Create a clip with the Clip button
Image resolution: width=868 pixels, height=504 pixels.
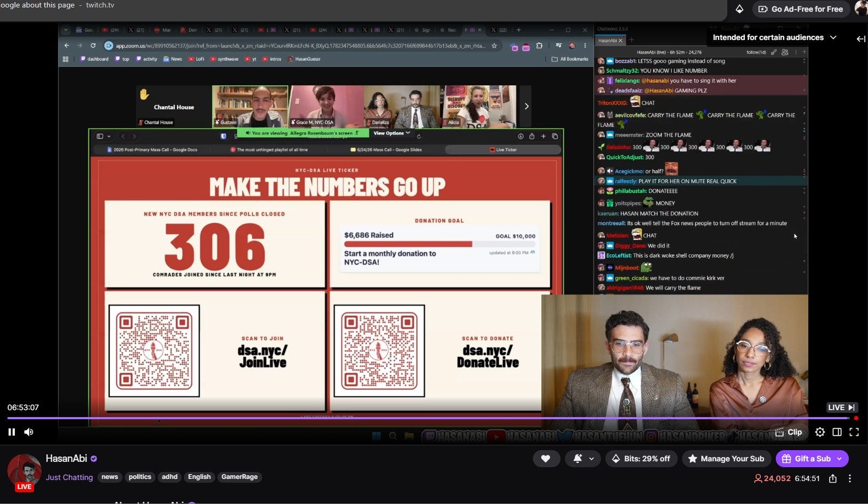click(x=789, y=432)
